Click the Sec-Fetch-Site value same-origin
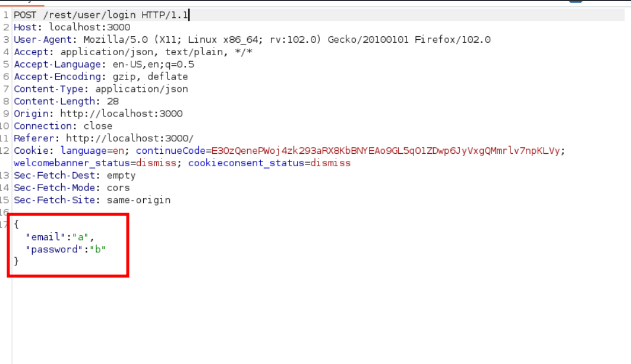The width and height of the screenshot is (631, 364). click(x=138, y=200)
